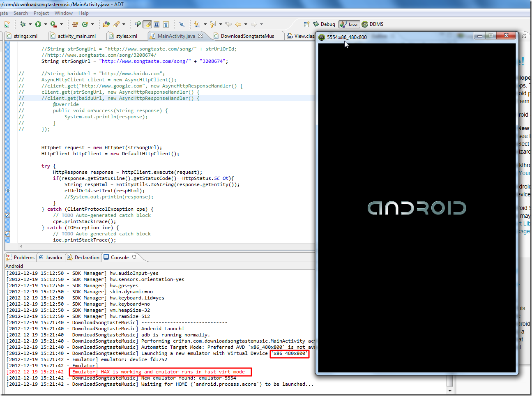Click the Debug bug icon in toolbar
532x396 pixels.
click(x=23, y=24)
